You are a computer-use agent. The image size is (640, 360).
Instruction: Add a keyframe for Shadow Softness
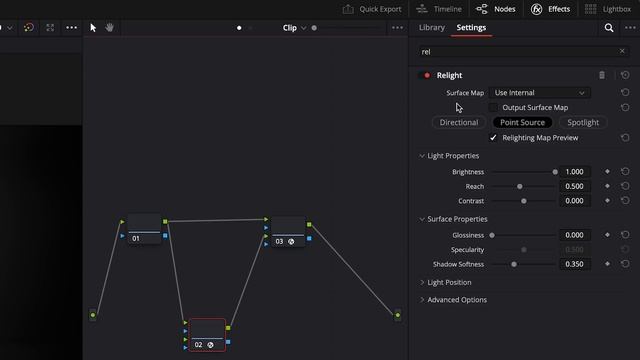pos(607,264)
